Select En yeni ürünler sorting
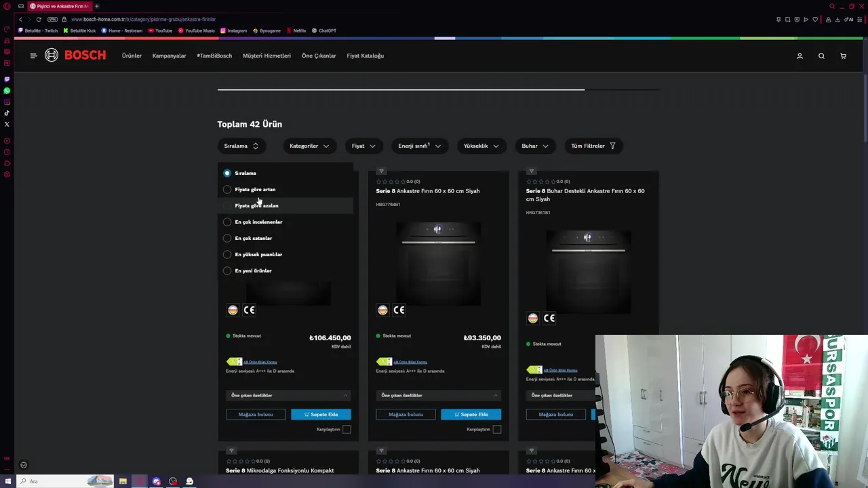 click(x=227, y=270)
